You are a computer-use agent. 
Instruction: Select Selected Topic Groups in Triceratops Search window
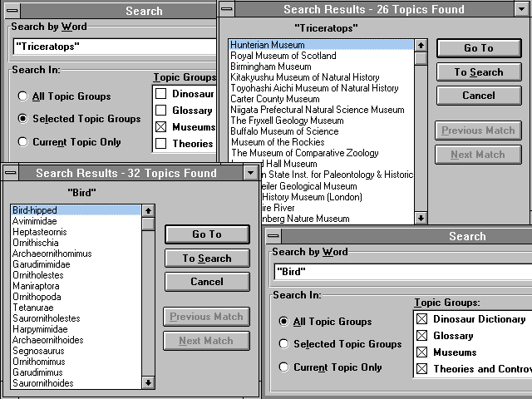[x=80, y=119]
